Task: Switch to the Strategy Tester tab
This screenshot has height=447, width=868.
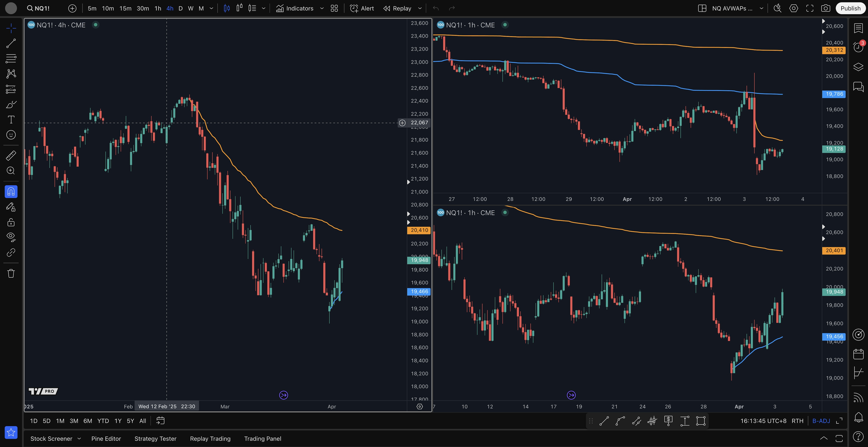Action: 155,439
